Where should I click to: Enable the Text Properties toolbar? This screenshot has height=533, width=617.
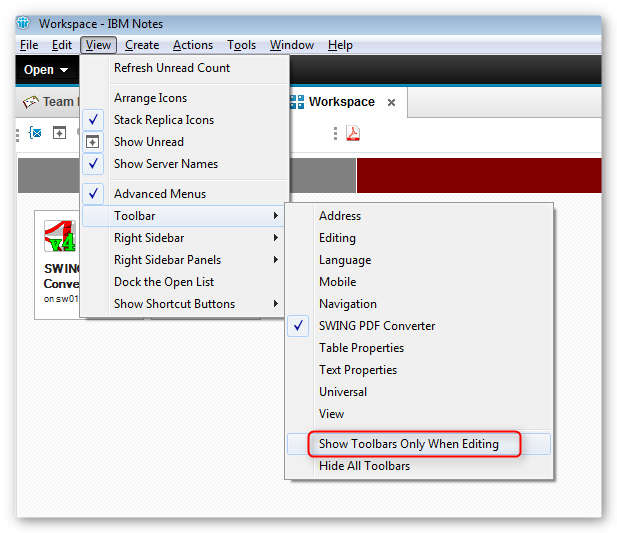419,370
